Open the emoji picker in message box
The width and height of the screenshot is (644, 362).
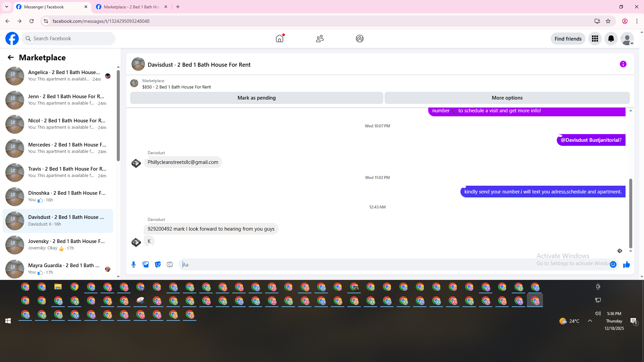pos(613,264)
